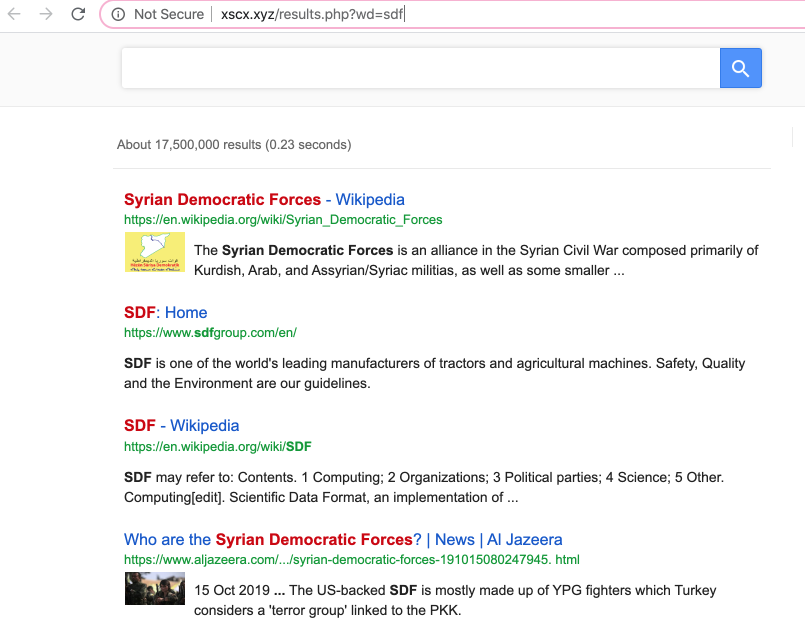Open the SDF - Wikipedia result title
Image resolution: width=805 pixels, height=633 pixels.
pos(181,426)
